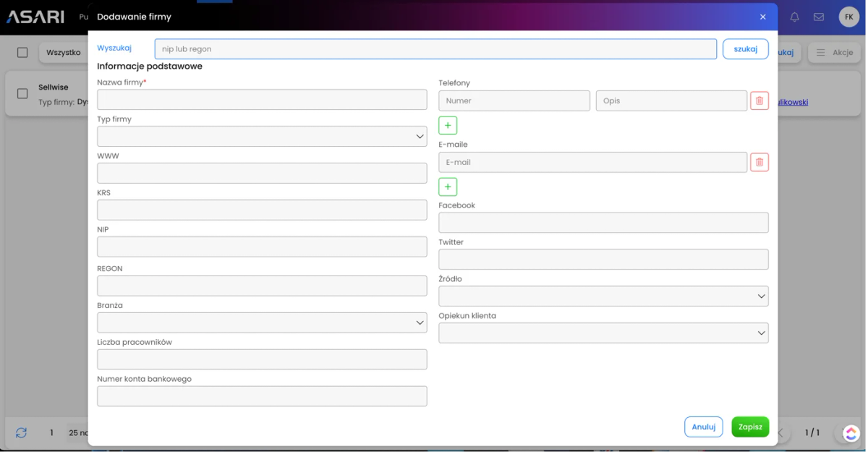868x454 pixels.
Task: Click into the Nazwa firmy field
Action: point(262,100)
